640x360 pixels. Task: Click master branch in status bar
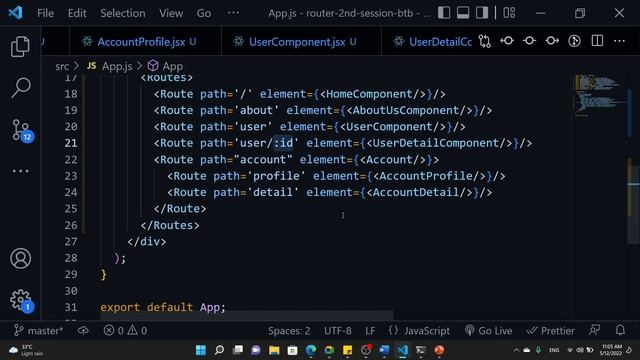(x=38, y=330)
